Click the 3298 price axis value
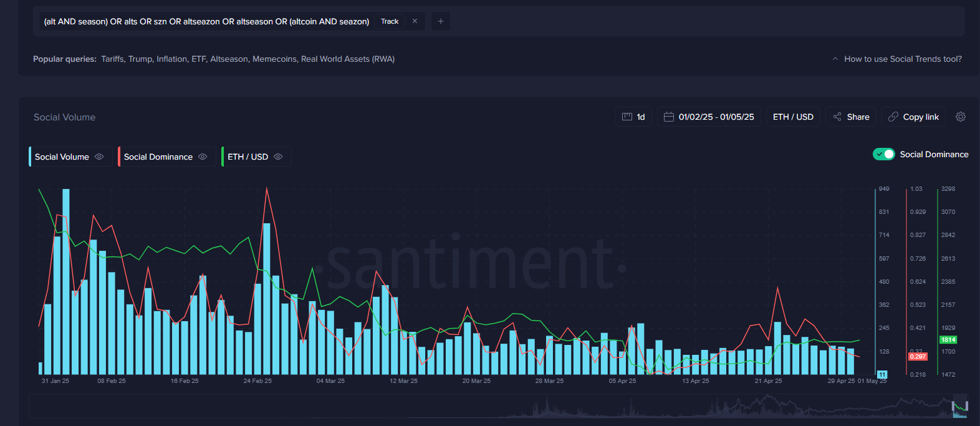Viewport: 980px width, 426px height. coord(948,188)
